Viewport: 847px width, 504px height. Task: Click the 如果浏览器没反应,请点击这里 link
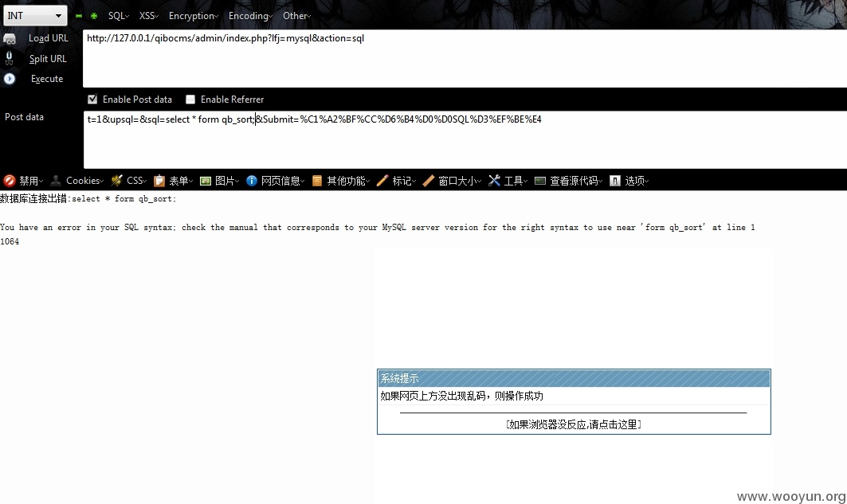(x=574, y=424)
